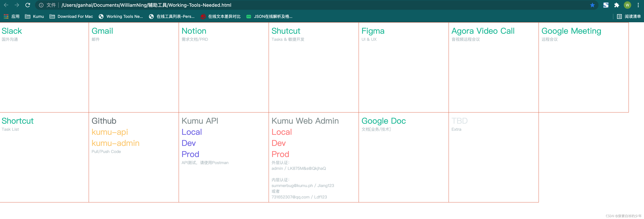Click the blue bookmark star icon
The width and height of the screenshot is (644, 219).
[592, 5]
